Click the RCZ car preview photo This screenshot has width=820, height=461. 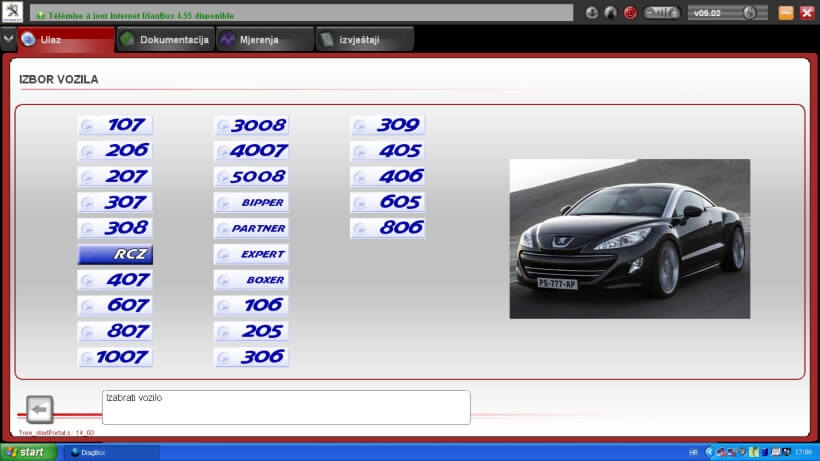coord(630,239)
